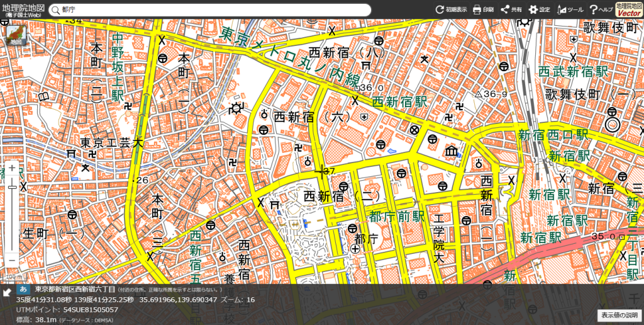
Task: Open the 共有 share menu
Action: [x=511, y=9]
